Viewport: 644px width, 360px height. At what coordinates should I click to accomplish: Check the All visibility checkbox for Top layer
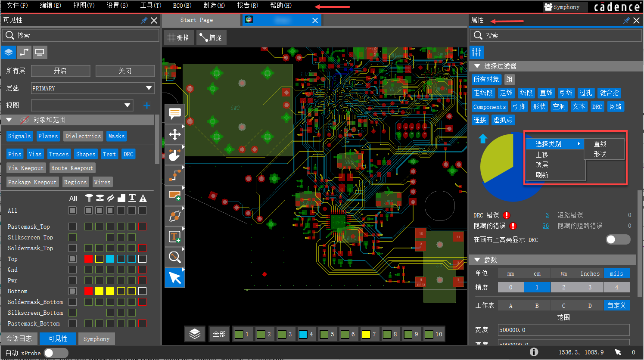coord(72,259)
